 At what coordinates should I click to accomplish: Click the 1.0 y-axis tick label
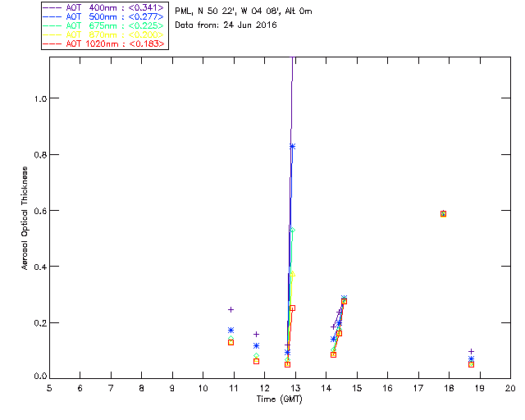[x=40, y=98]
